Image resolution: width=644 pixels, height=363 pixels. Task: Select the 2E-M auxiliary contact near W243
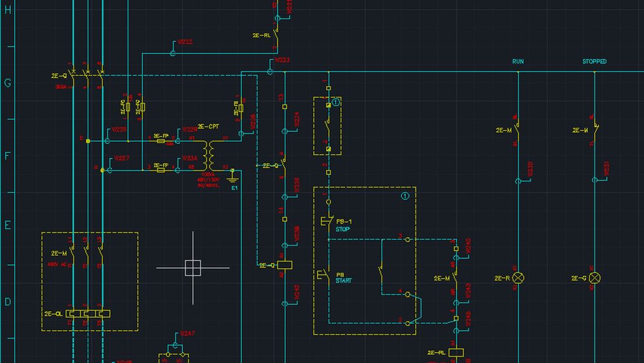(455, 278)
